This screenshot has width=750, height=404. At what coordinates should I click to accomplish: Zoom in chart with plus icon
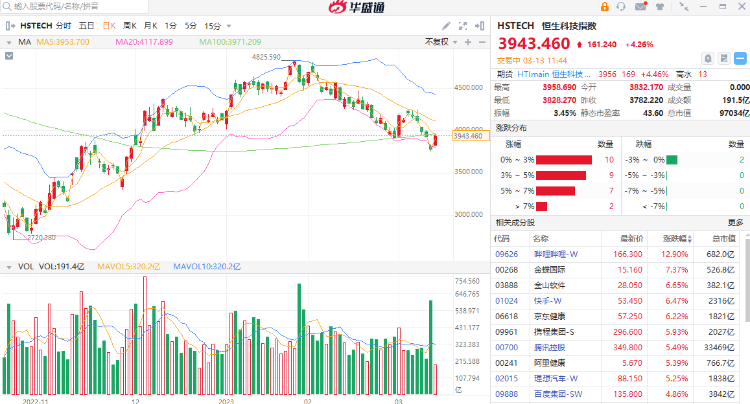tap(468, 42)
